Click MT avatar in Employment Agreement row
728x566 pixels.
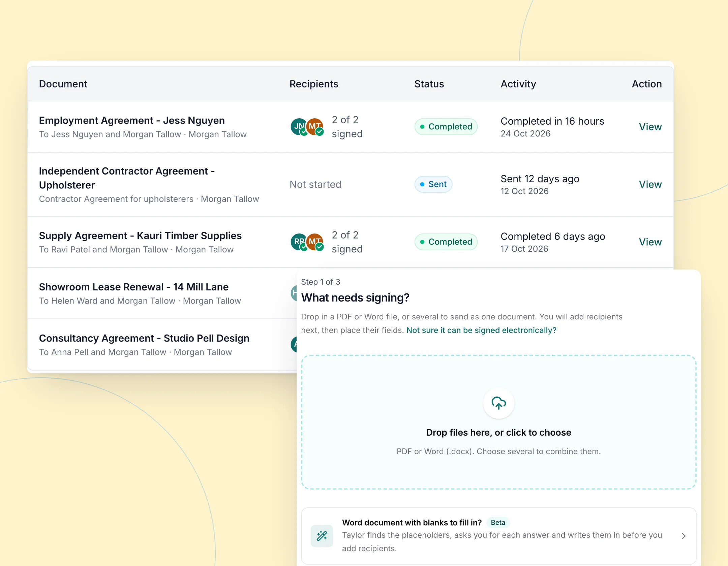click(x=315, y=127)
